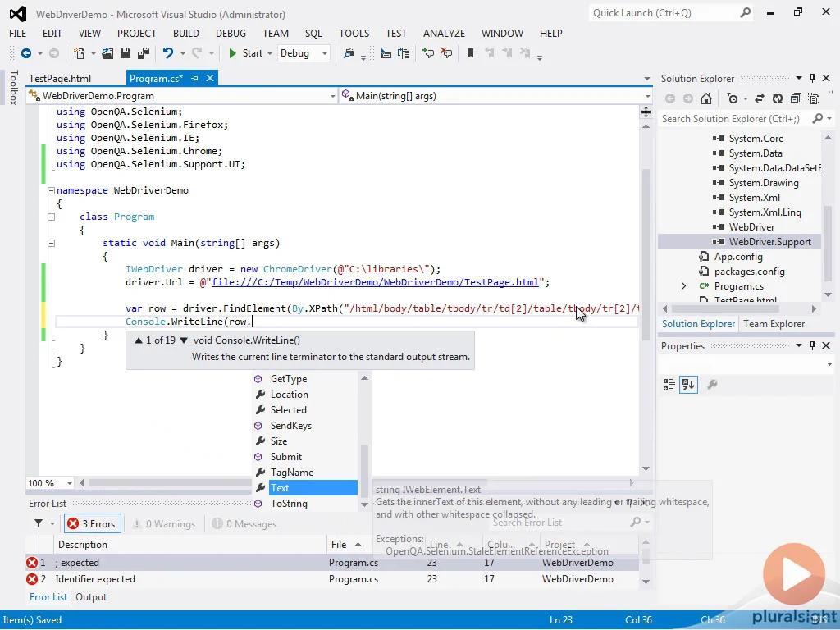This screenshot has height=630, width=840.
Task: Click the green Start debugging button
Action: click(x=245, y=53)
